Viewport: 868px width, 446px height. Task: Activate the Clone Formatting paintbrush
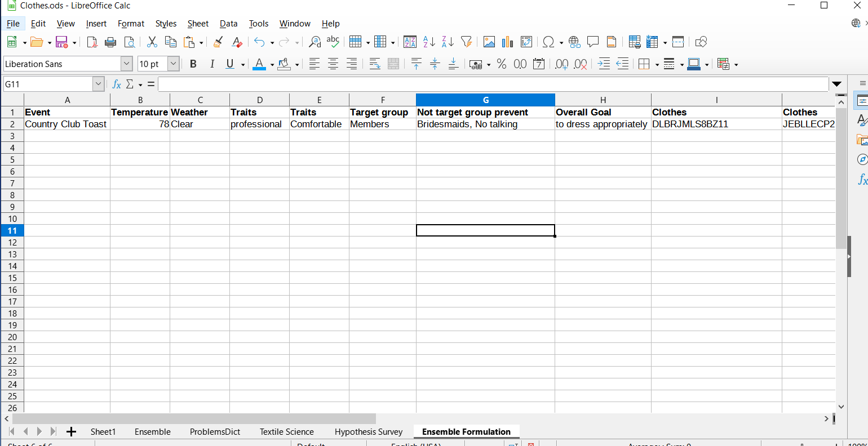click(218, 42)
